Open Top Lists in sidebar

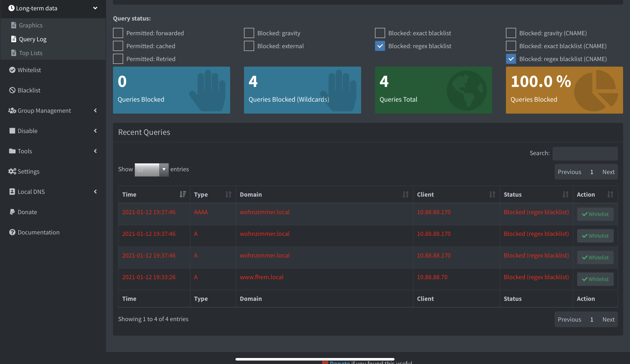point(30,53)
